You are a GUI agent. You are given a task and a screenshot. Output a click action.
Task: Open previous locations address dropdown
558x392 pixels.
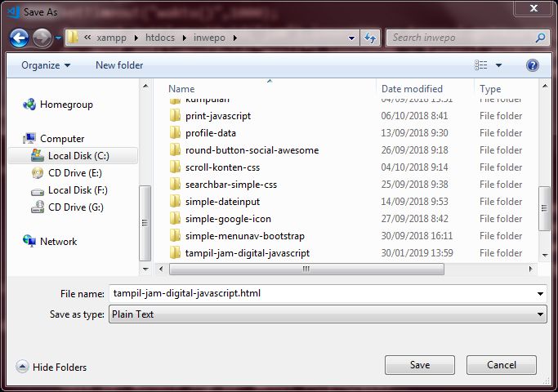[x=351, y=38]
